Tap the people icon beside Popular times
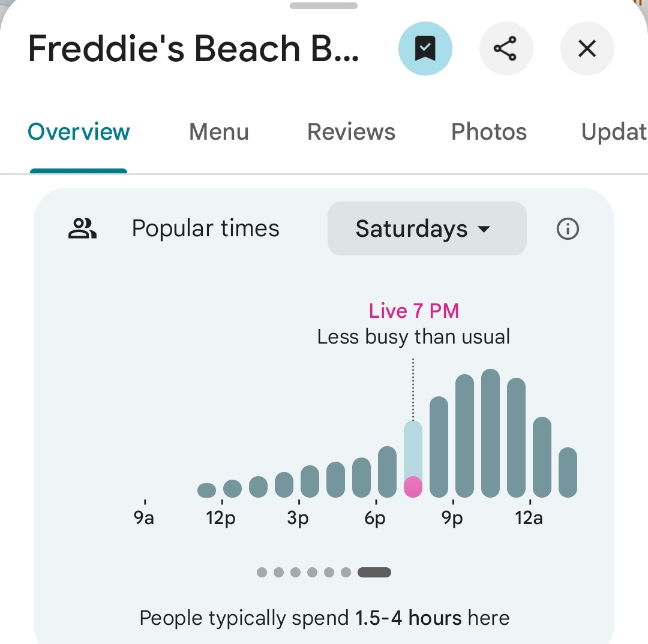The height and width of the screenshot is (644, 648). [82, 229]
